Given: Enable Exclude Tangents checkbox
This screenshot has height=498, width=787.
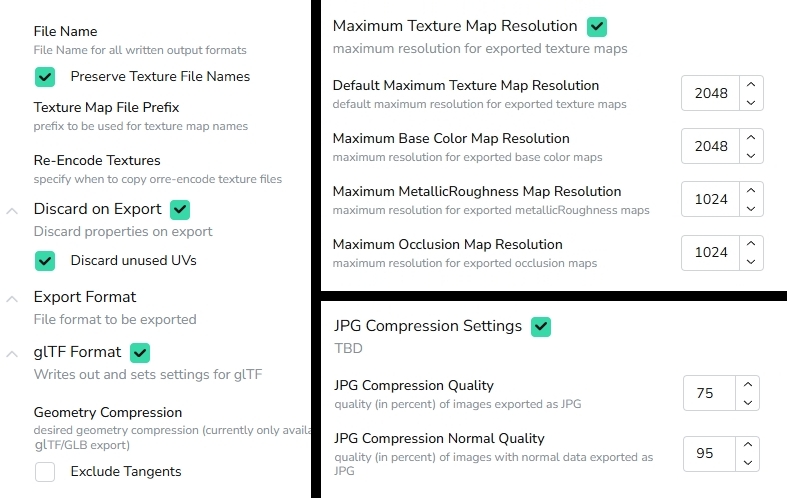Looking at the screenshot, I should pyautogui.click(x=45, y=472).
